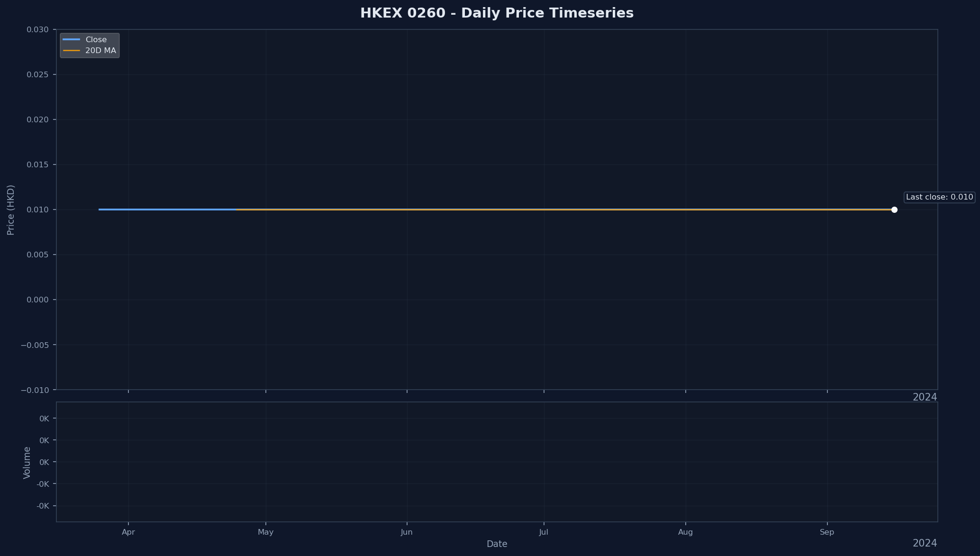
Task: Click the Jul tick label
Action: [x=544, y=532]
